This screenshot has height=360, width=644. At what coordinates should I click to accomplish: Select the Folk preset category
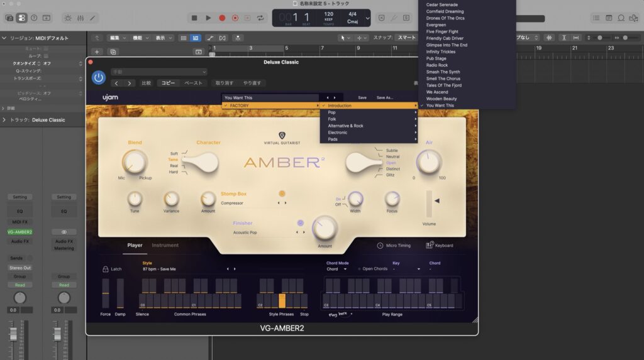tap(369, 119)
